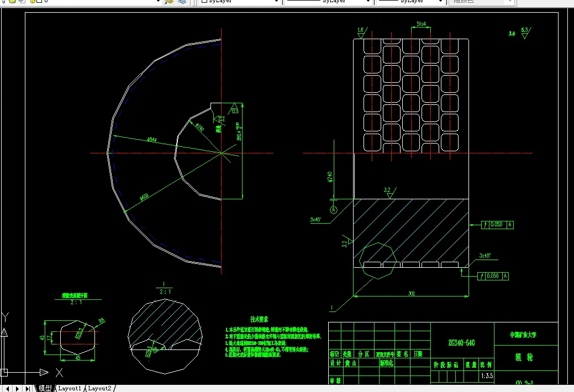This screenshot has height=392, width=574.
Task: Select the ø544 diameter dimension
Action: point(151,140)
